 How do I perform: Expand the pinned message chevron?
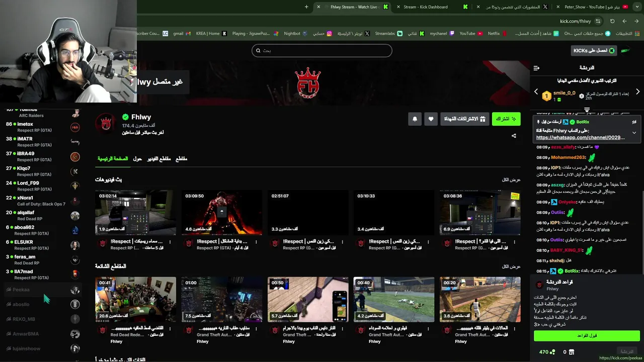tap(634, 133)
